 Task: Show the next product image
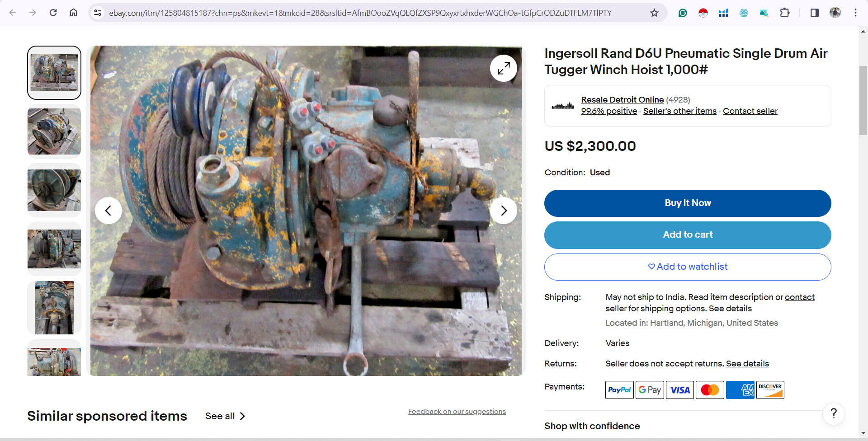504,211
